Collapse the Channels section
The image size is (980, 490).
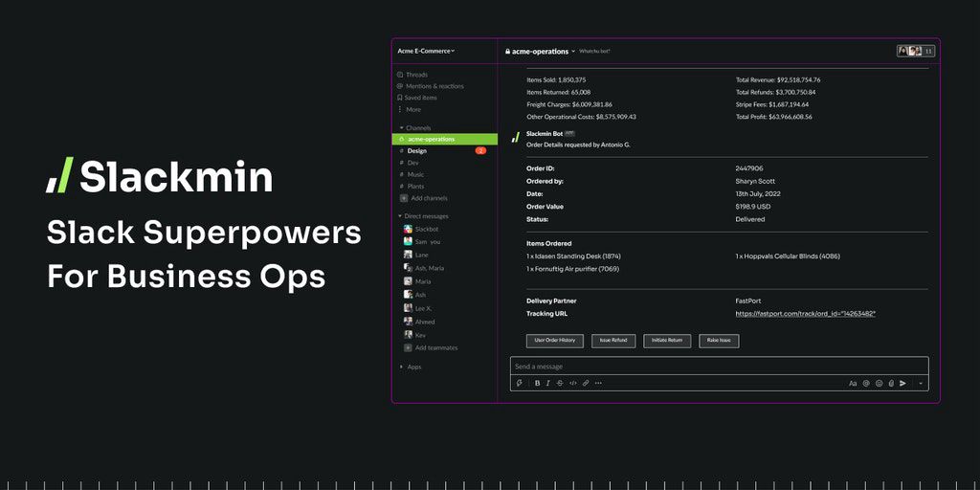pyautogui.click(x=402, y=127)
